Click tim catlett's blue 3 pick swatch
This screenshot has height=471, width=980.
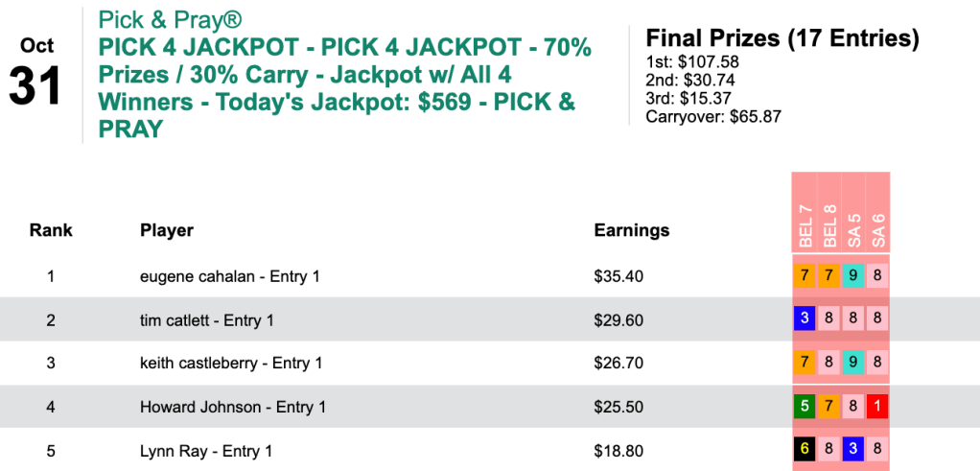(x=805, y=319)
